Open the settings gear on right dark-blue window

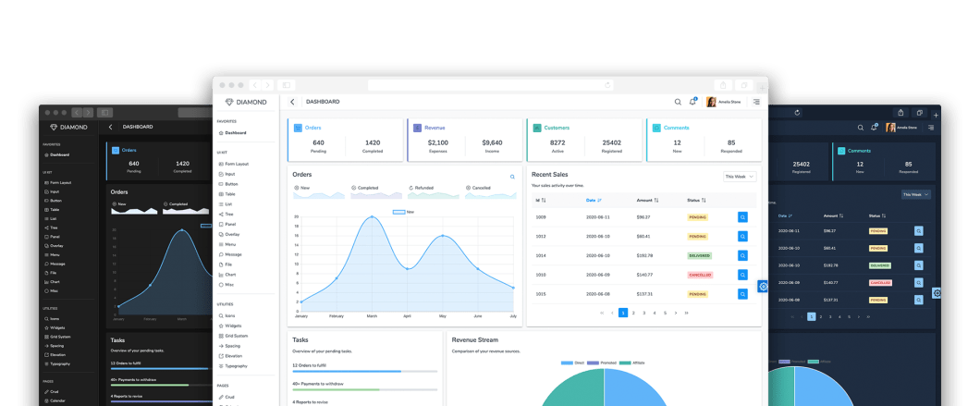937,293
